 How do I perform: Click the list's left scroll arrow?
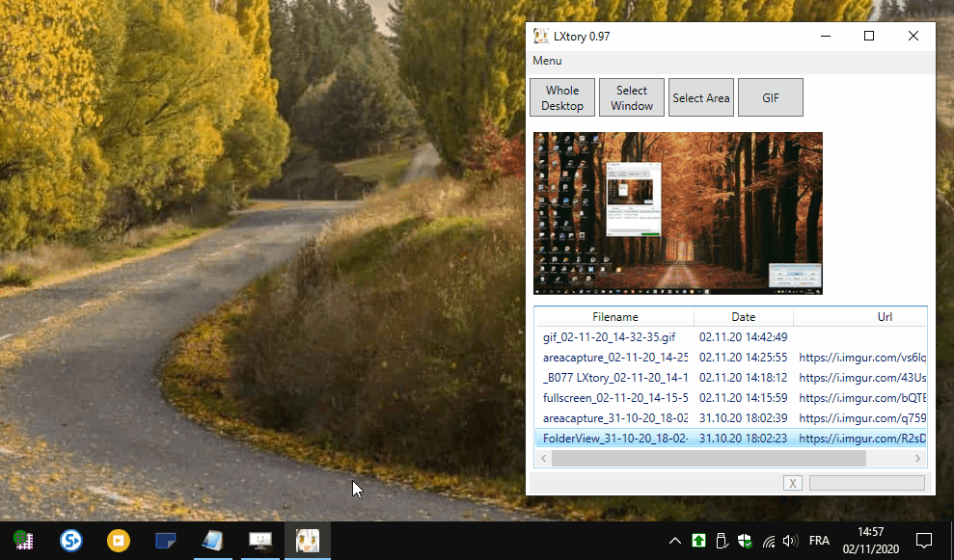point(543,459)
